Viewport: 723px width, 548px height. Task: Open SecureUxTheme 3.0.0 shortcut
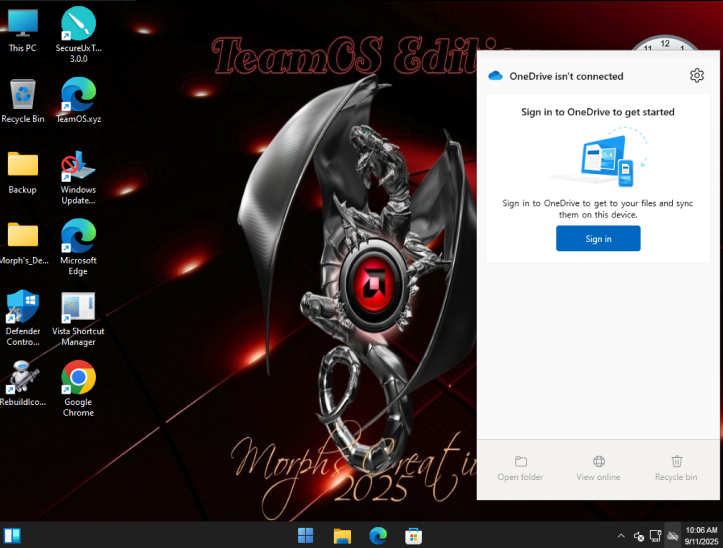(78, 35)
